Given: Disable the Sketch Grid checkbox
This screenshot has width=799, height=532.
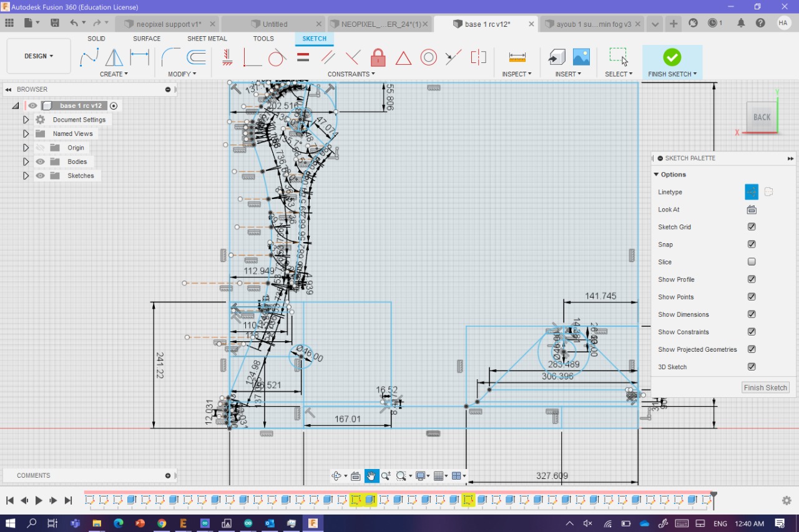Looking at the screenshot, I should coord(752,227).
